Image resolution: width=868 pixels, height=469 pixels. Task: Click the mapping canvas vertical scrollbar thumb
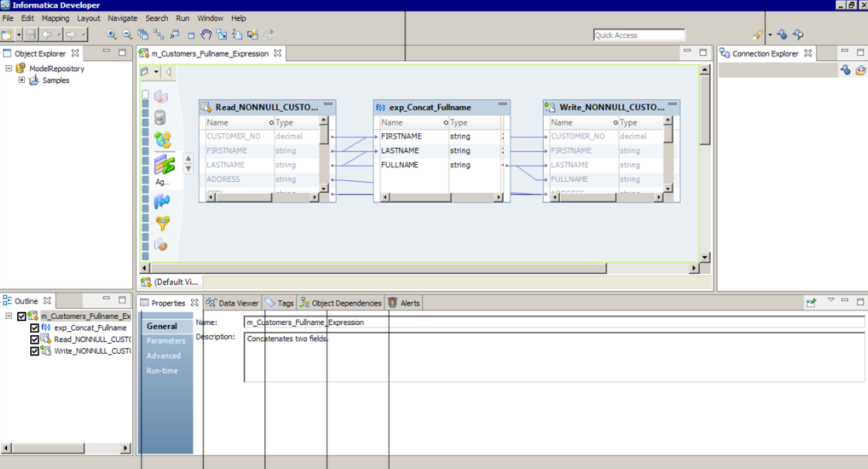pos(705,110)
